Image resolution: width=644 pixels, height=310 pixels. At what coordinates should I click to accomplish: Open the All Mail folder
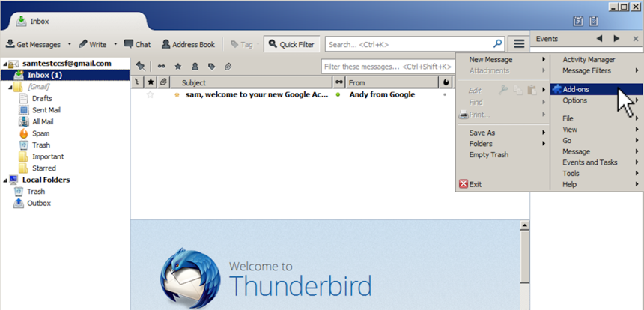click(x=43, y=121)
